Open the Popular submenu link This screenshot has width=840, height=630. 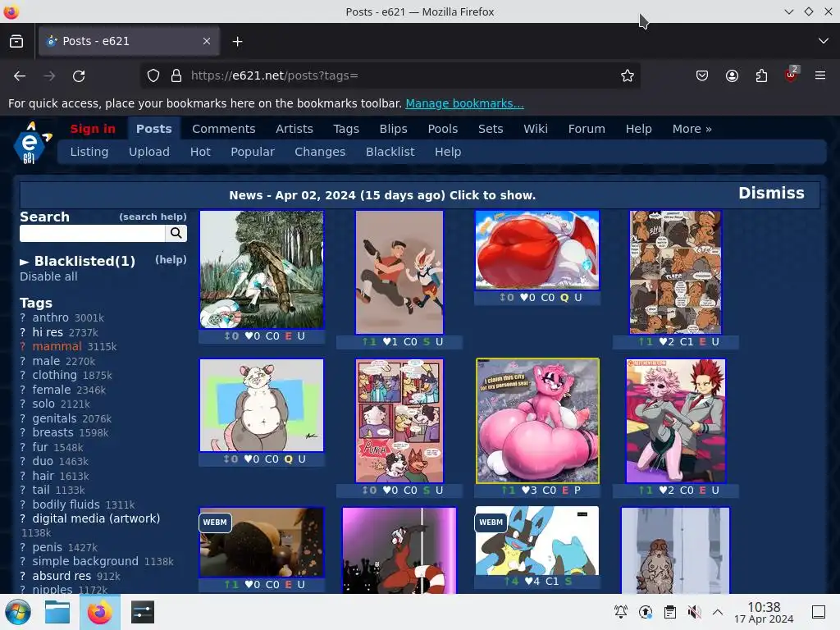253,152
